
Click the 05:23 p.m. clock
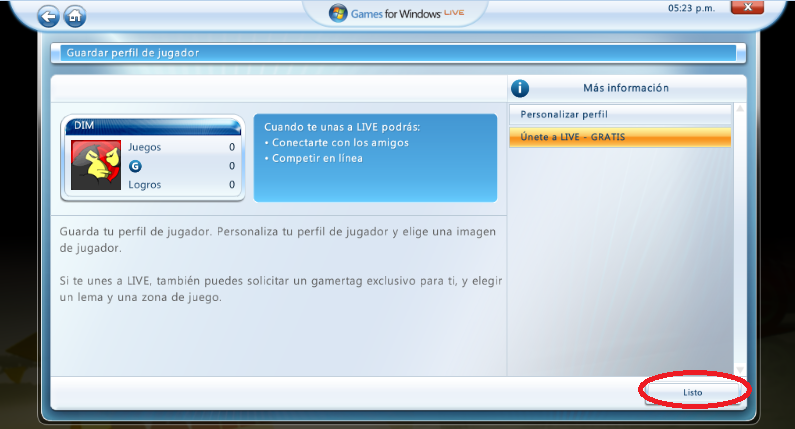(x=691, y=8)
